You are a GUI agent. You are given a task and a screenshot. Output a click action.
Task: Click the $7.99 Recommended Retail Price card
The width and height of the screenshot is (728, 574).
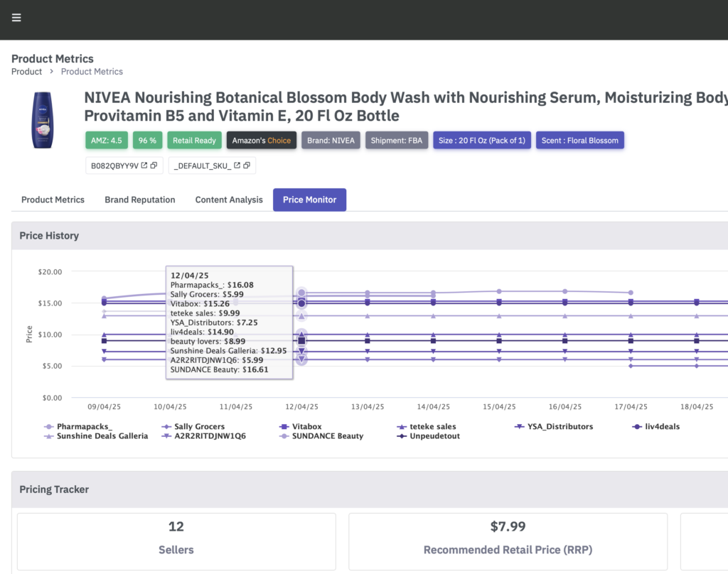coord(508,541)
